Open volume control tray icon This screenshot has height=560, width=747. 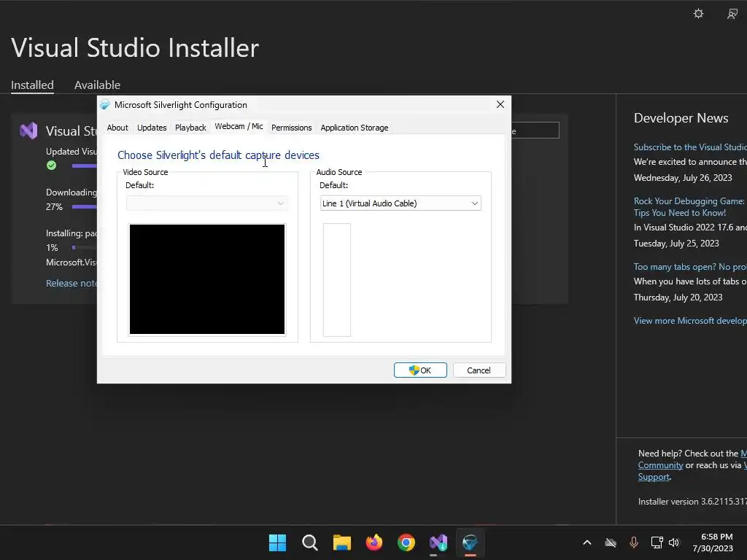coord(673,542)
